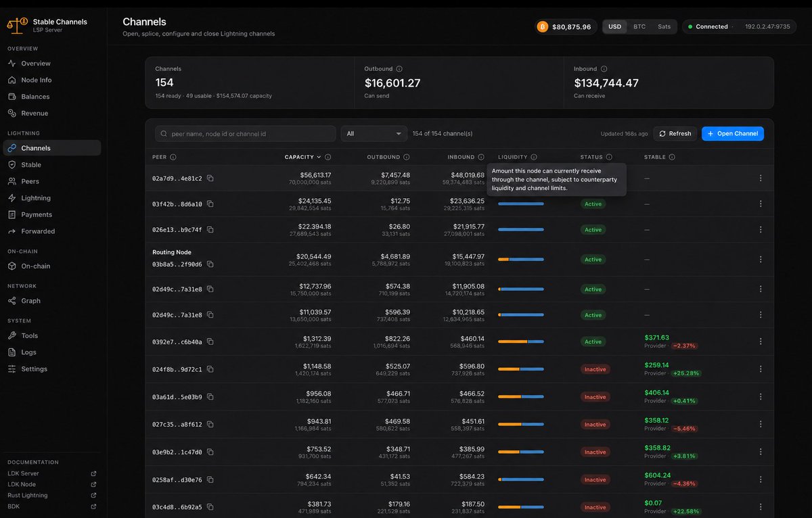The height and width of the screenshot is (518, 812).
Task: Show info for the LIQUIDITY column header
Action: click(x=534, y=158)
